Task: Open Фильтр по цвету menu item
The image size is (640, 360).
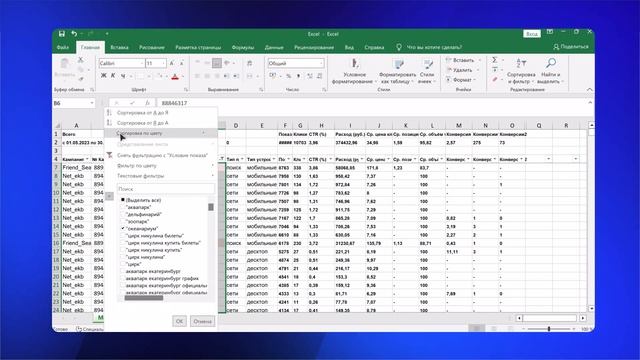Action: pyautogui.click(x=160, y=166)
